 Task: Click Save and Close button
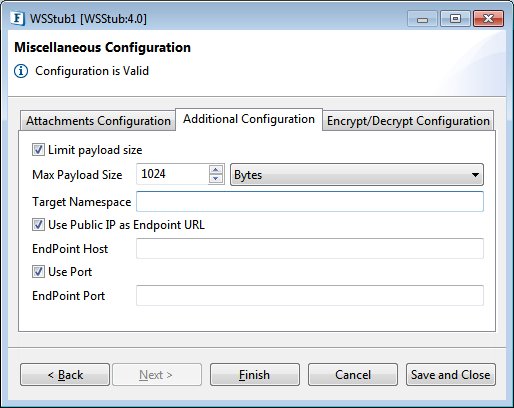tap(451, 375)
